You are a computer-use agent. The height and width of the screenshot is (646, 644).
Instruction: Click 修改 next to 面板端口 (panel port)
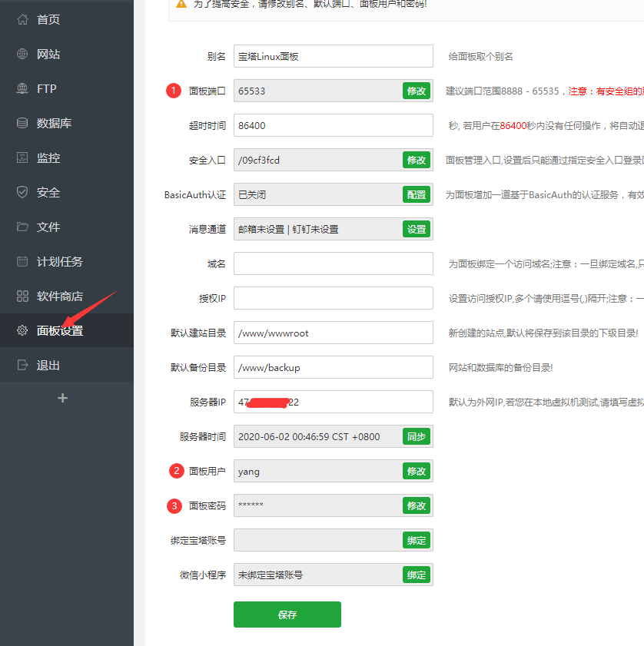pos(416,90)
